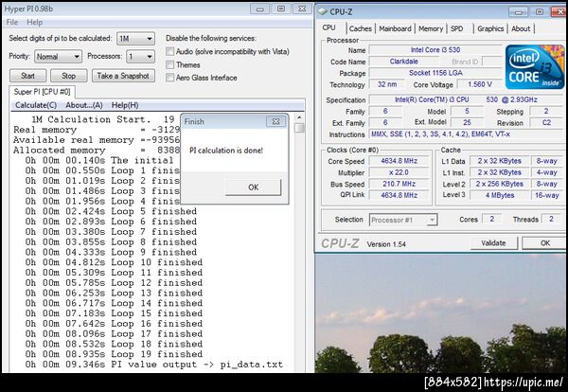Open the Caches tab in CPU-Z
The height and width of the screenshot is (392, 568).
tap(360, 28)
